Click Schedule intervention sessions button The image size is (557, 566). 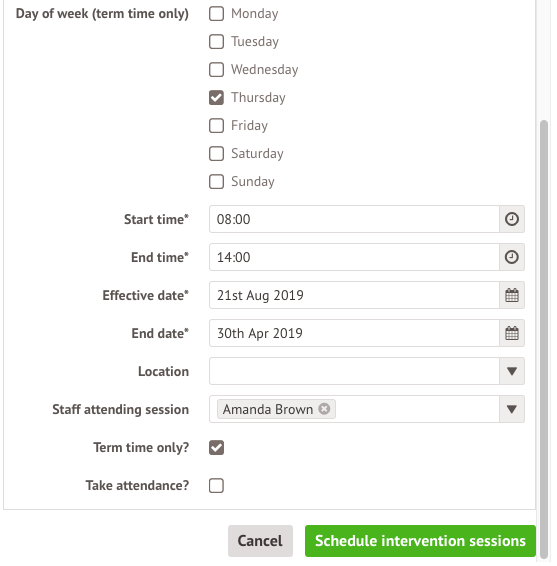pyautogui.click(x=420, y=541)
